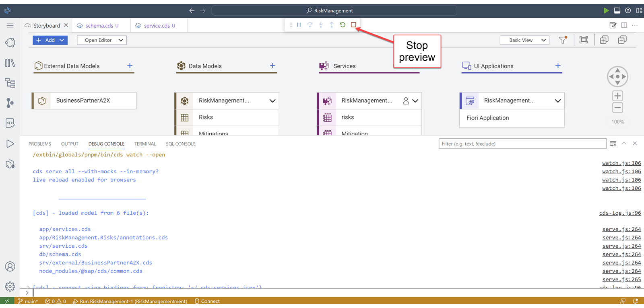
Task: Click the collapse all icon in storyboard toolbar
Action: click(x=622, y=40)
